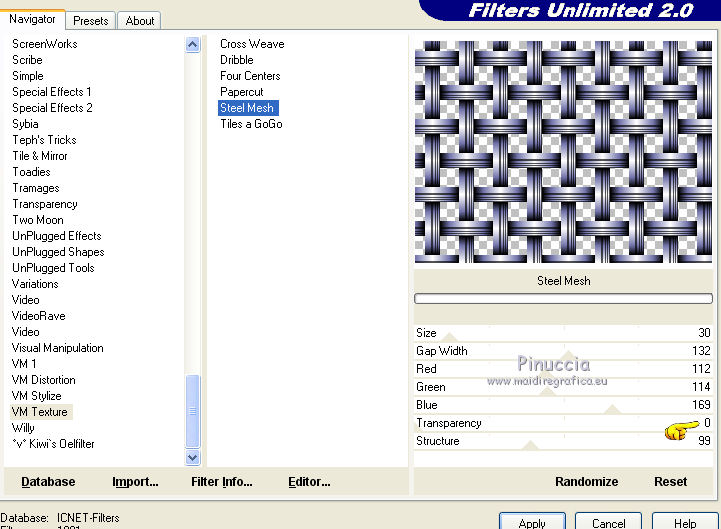This screenshot has width=721, height=529.
Task: Click the scroll up arrow in the filter list
Action: (193, 45)
